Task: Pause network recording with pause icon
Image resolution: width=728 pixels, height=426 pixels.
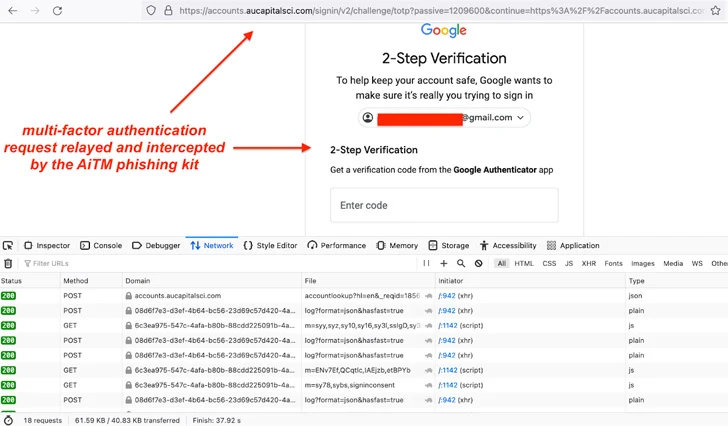Action: pyautogui.click(x=426, y=263)
